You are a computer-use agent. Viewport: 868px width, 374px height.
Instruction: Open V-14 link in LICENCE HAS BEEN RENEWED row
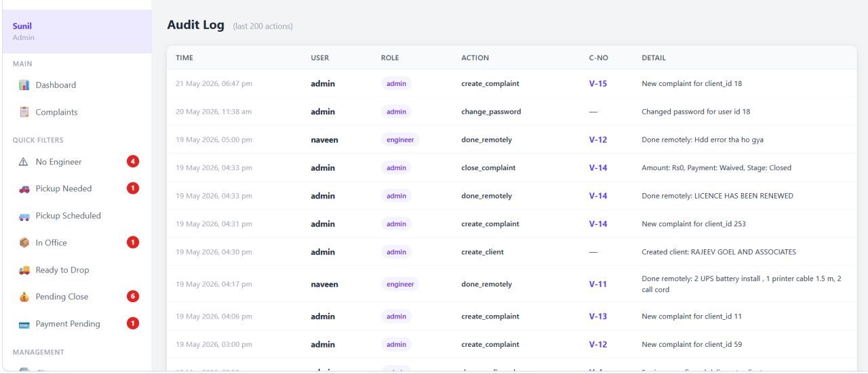tap(598, 196)
